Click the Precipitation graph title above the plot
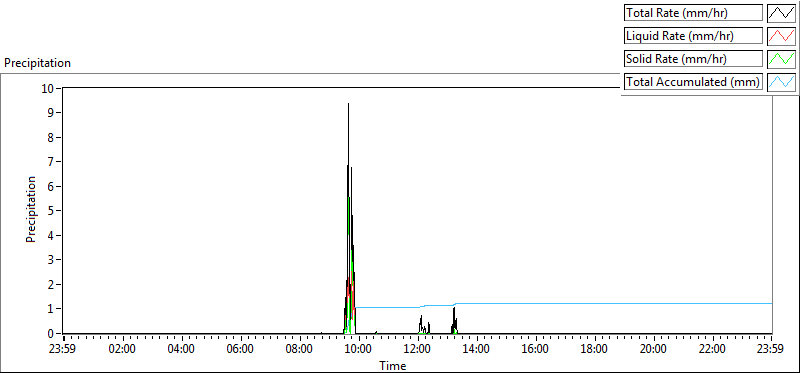The width and height of the screenshot is (800, 373). point(37,63)
